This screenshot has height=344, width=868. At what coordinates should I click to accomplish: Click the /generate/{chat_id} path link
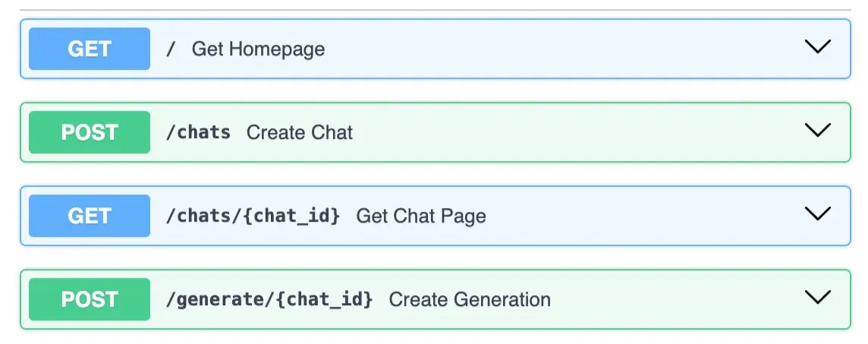pyautogui.click(x=269, y=299)
